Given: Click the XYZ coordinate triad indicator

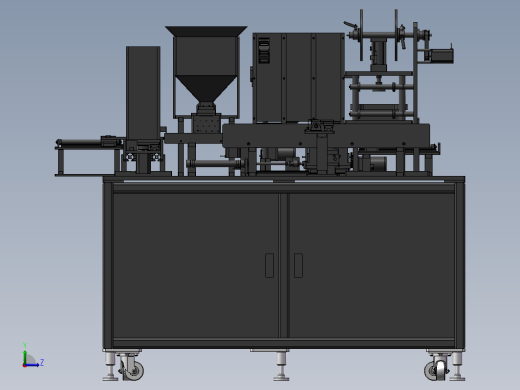Looking at the screenshot, I should 32,356.
